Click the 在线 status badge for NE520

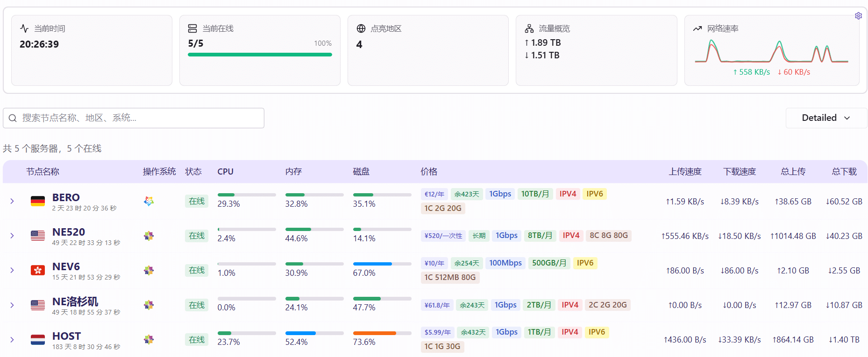pos(197,236)
